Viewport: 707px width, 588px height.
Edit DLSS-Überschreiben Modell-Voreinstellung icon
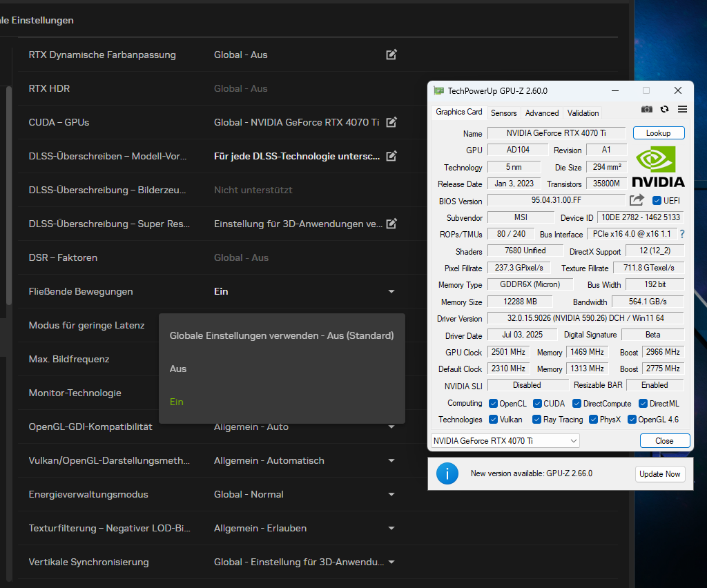[391, 156]
